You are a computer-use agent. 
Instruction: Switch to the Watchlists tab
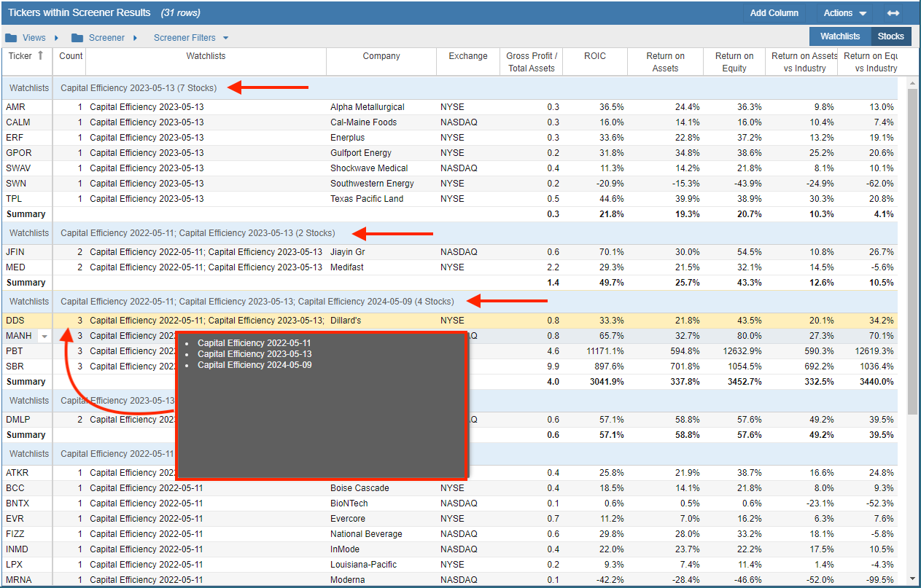[840, 36]
